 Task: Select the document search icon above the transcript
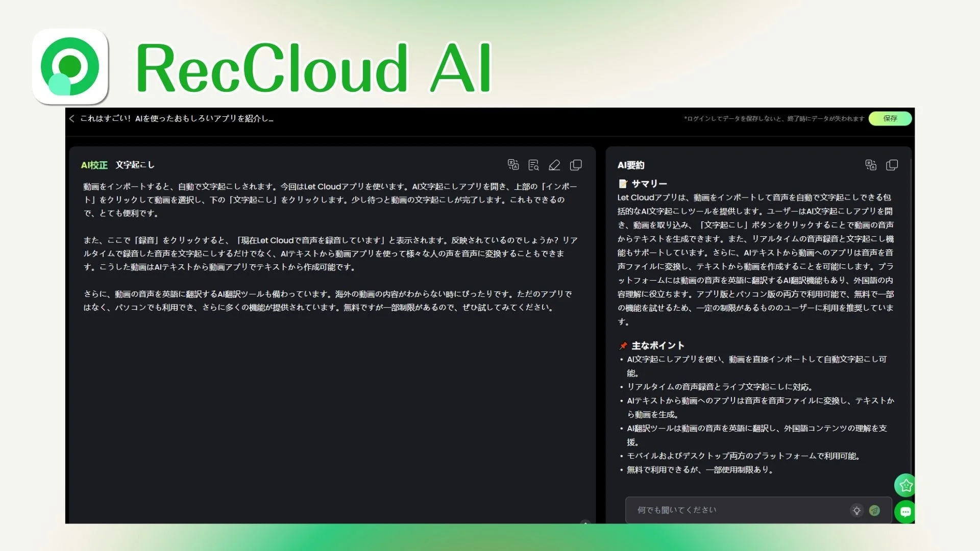point(534,165)
